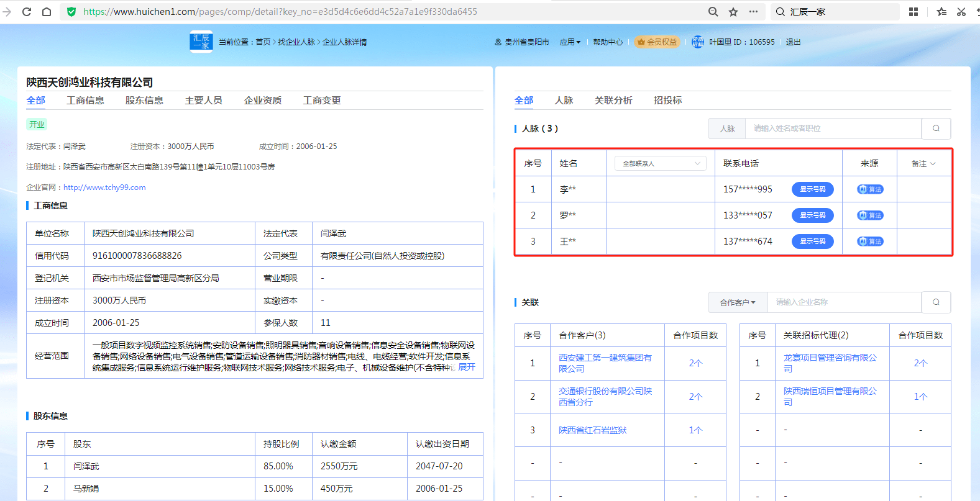Open the 人脉 search category selector
Screen dimensions: 980x501
(x=727, y=129)
